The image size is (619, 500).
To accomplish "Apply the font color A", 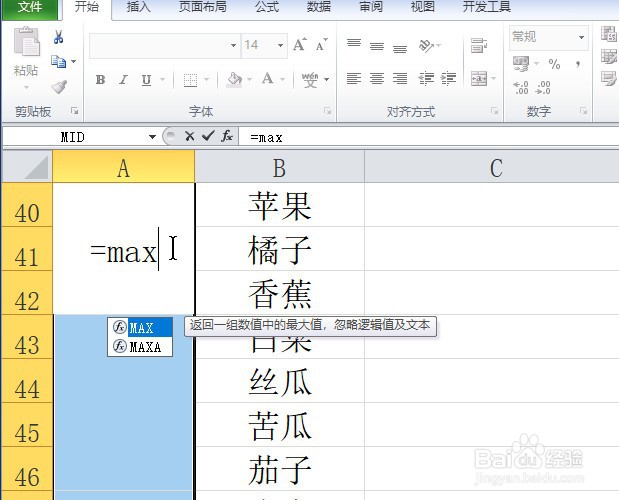I will (268, 79).
